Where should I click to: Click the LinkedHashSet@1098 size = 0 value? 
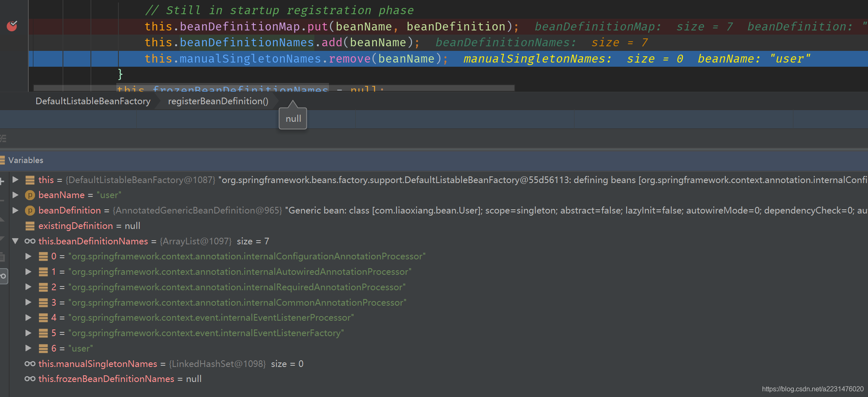[236, 364]
